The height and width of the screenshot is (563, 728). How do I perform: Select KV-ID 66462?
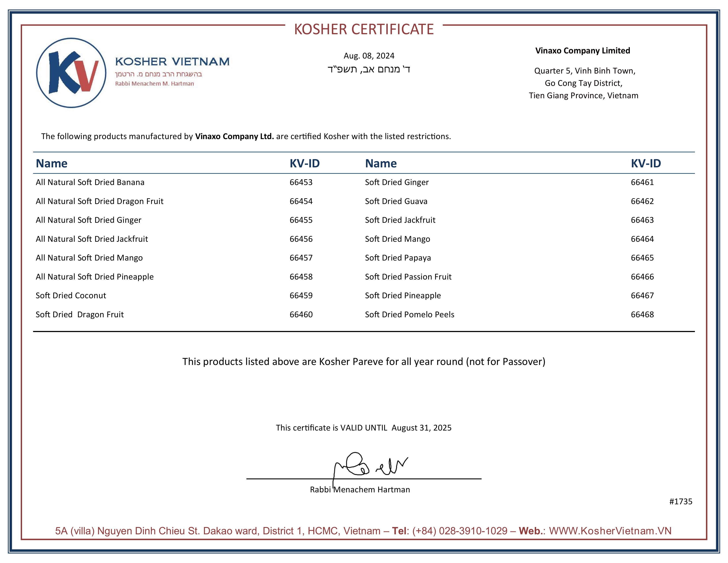642,201
